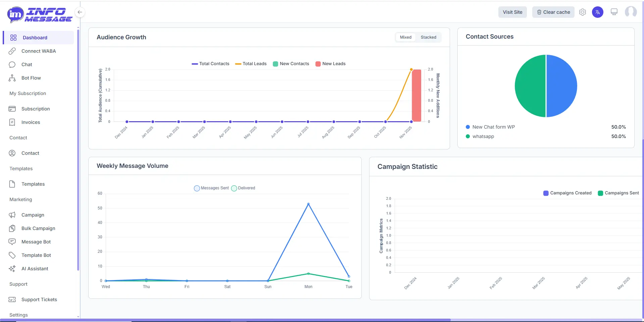Click the monitor display icon in header
644x322 pixels.
point(614,12)
